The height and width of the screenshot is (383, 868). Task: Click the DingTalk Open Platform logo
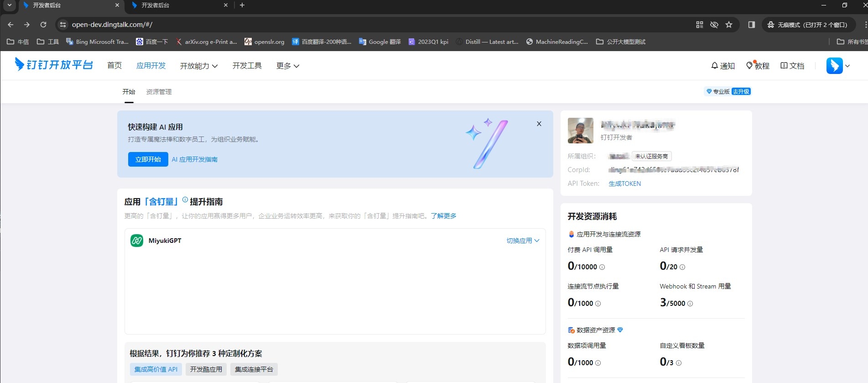click(54, 65)
